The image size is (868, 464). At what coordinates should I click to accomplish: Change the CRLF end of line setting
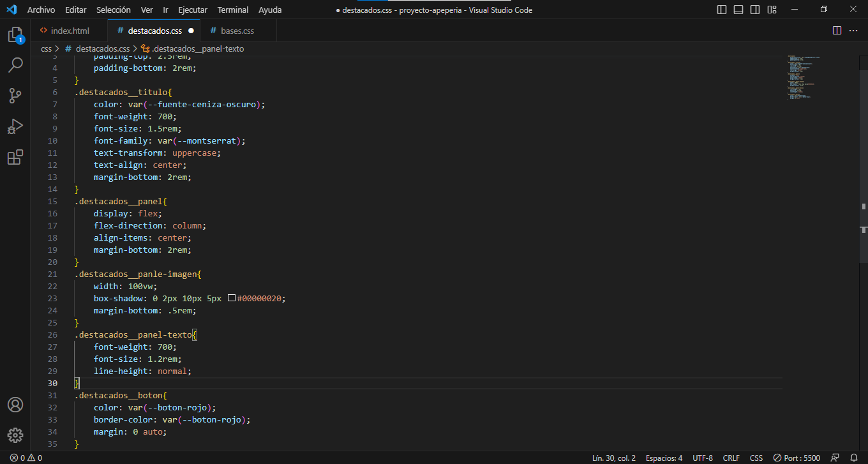click(731, 458)
